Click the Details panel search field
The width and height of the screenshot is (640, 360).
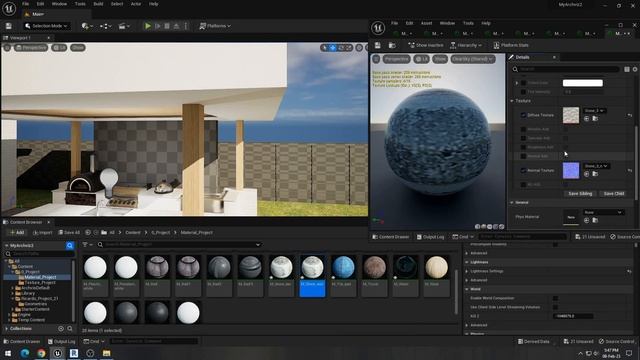click(567, 69)
